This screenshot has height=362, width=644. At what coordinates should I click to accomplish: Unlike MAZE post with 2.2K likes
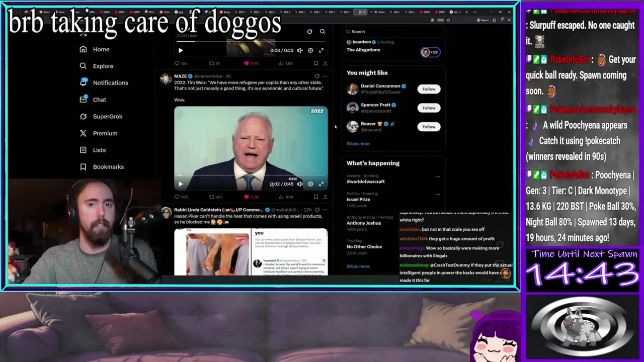tap(251, 197)
